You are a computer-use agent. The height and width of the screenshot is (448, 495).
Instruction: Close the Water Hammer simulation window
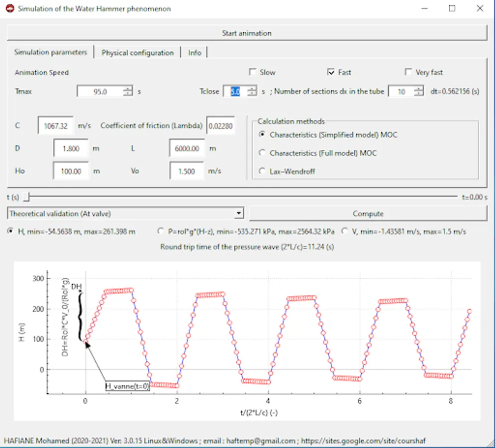[480, 8]
